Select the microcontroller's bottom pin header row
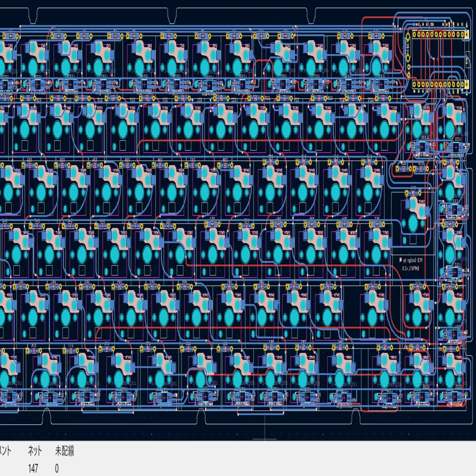476x476 pixels. (x=441, y=84)
